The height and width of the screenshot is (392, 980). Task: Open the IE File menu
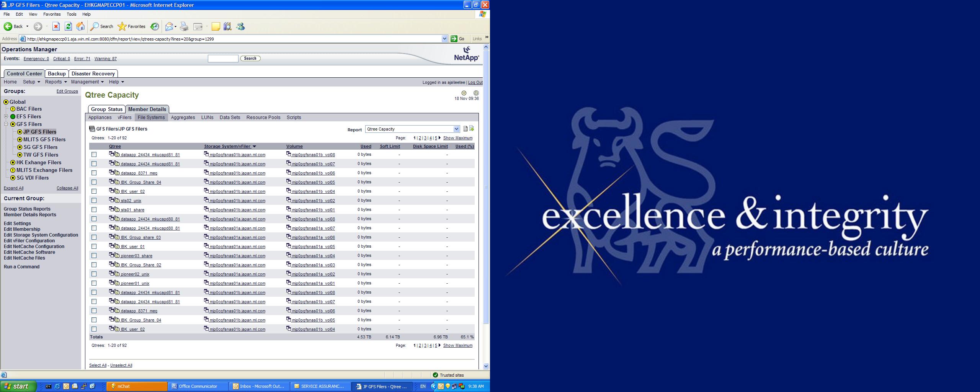7,14
